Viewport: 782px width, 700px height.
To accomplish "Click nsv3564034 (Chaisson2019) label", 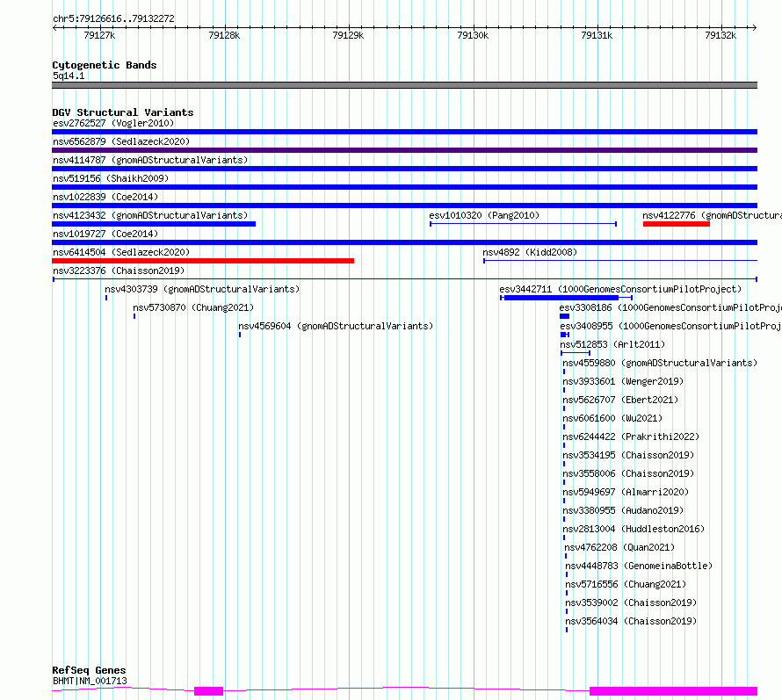I will point(631,621).
